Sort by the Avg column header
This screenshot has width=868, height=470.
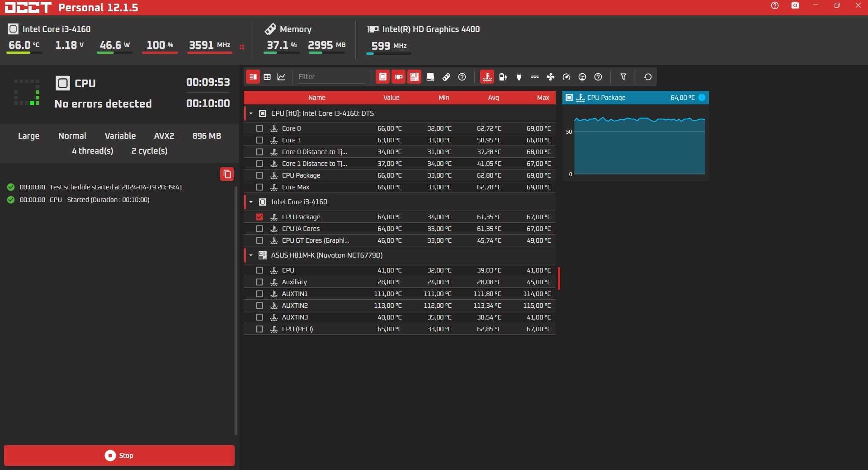(x=494, y=98)
